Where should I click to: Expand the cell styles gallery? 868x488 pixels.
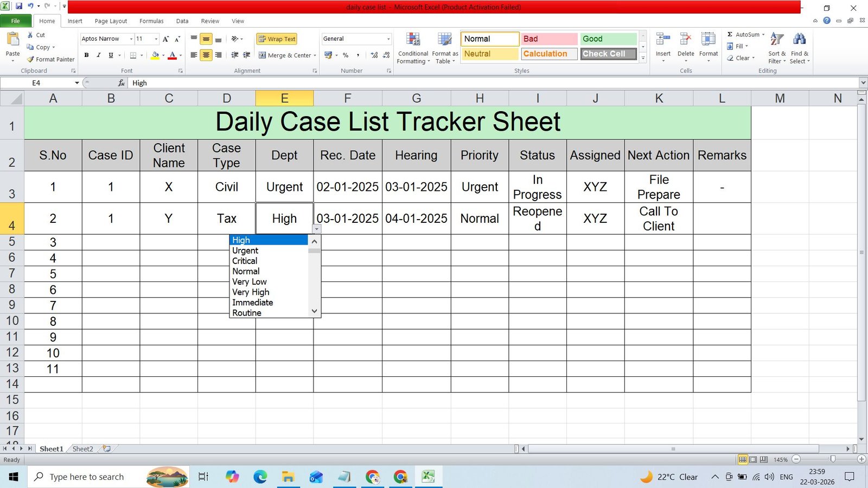(x=643, y=58)
